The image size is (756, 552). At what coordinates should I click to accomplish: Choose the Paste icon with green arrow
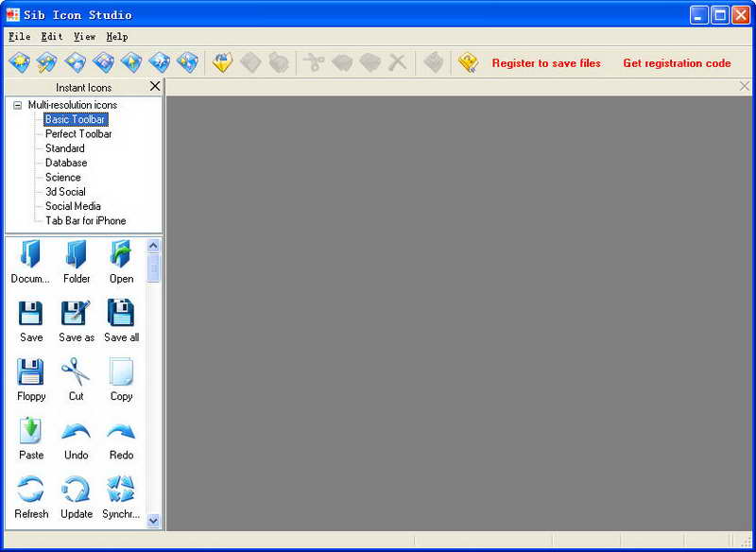(31, 439)
